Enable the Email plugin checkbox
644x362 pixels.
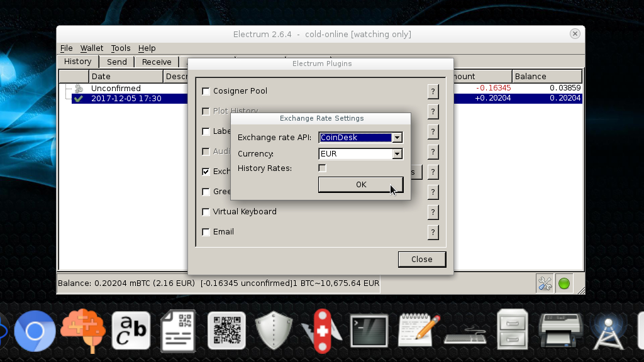click(206, 232)
